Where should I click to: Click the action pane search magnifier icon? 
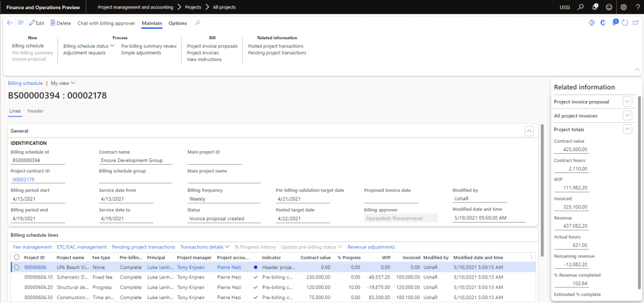[x=197, y=23]
